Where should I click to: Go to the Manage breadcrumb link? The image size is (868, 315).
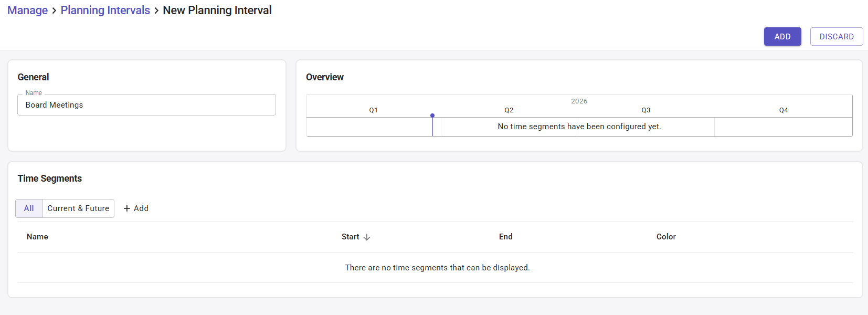coord(27,10)
